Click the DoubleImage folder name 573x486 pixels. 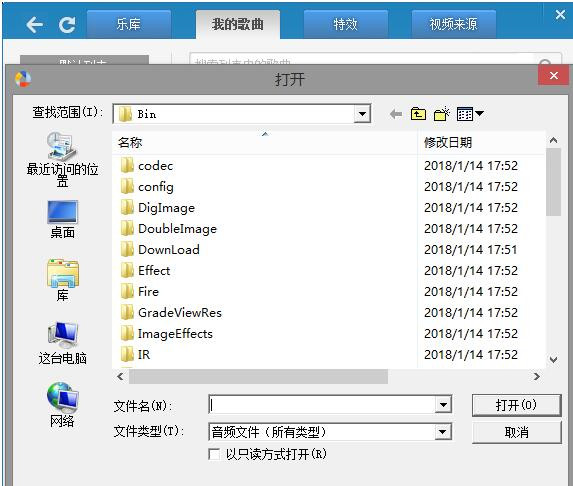pos(177,229)
